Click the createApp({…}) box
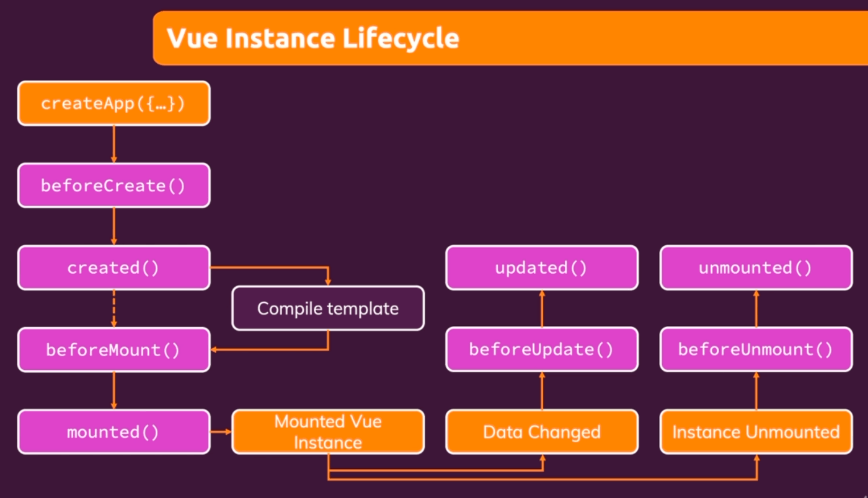Screen dimensions: 868x498 [113, 103]
